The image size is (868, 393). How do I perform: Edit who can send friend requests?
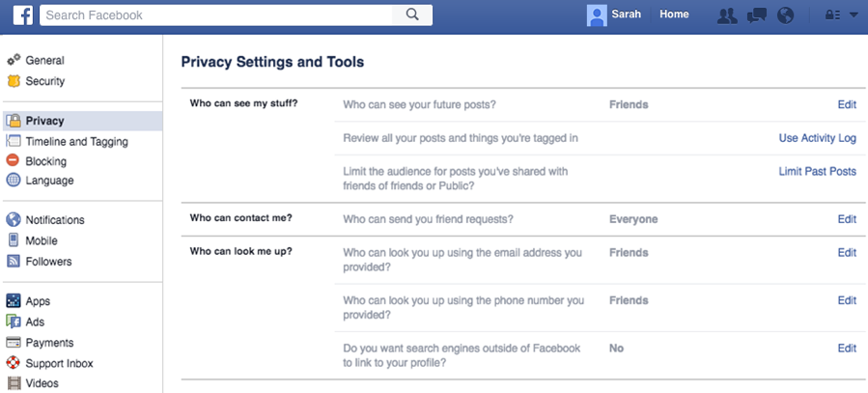click(847, 219)
